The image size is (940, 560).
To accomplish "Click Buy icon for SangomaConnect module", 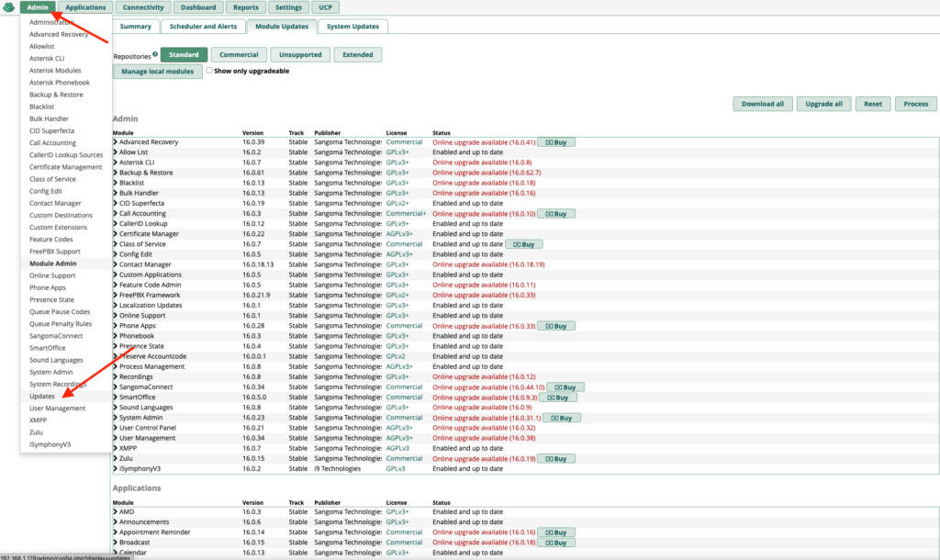I will point(566,387).
